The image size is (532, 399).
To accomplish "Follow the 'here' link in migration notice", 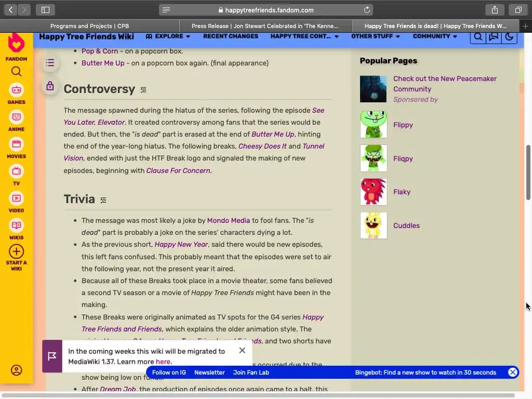I will click(x=163, y=362).
